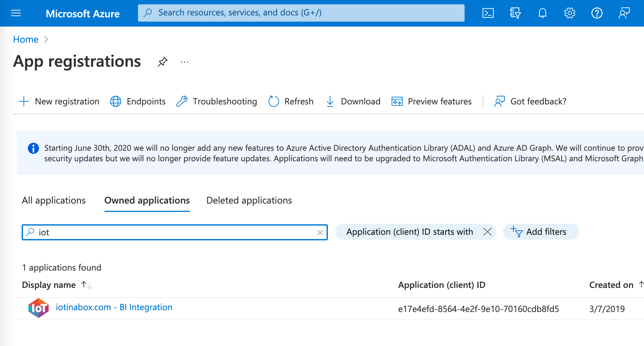644x346 pixels.
Task: Click the Endpoints globe icon
Action: click(116, 101)
